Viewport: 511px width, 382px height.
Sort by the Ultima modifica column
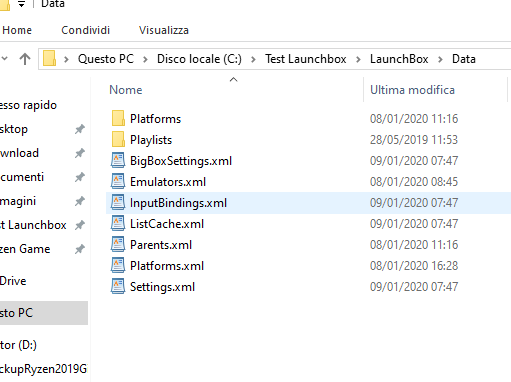[x=412, y=90]
